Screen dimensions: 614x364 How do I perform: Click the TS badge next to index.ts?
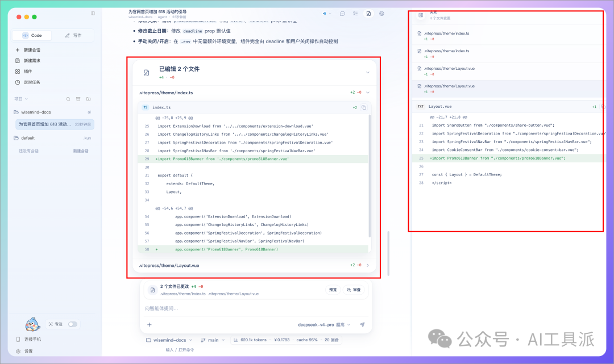coord(146,107)
